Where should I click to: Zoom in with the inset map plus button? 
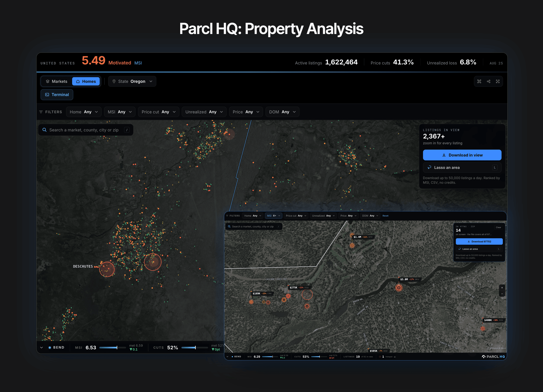coord(502,288)
